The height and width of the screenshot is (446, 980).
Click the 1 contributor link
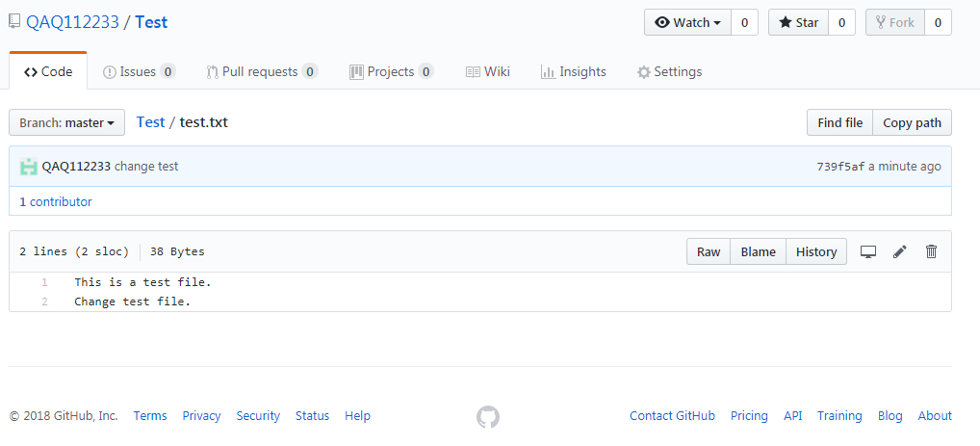tap(56, 201)
